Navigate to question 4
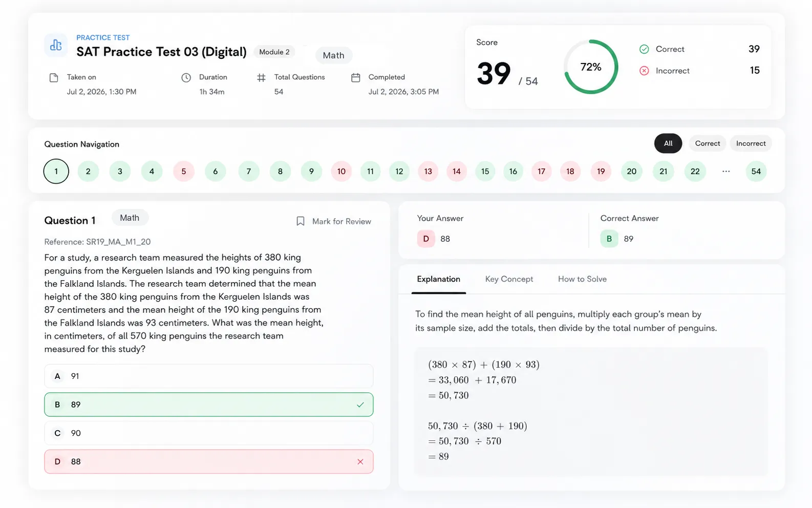This screenshot has height=508, width=812. pyautogui.click(x=152, y=171)
